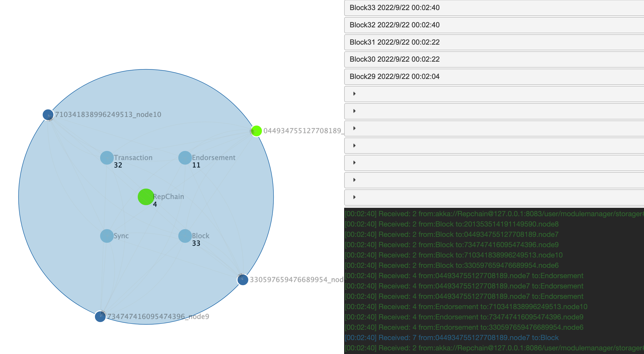Click the RepChain count 4
Image resolution: width=644 pixels, height=354 pixels.
(x=155, y=204)
